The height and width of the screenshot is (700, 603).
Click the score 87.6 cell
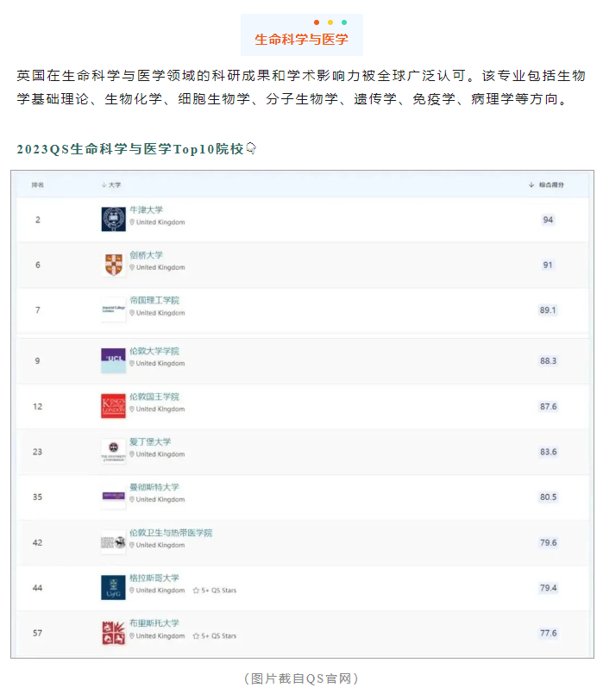[549, 407]
